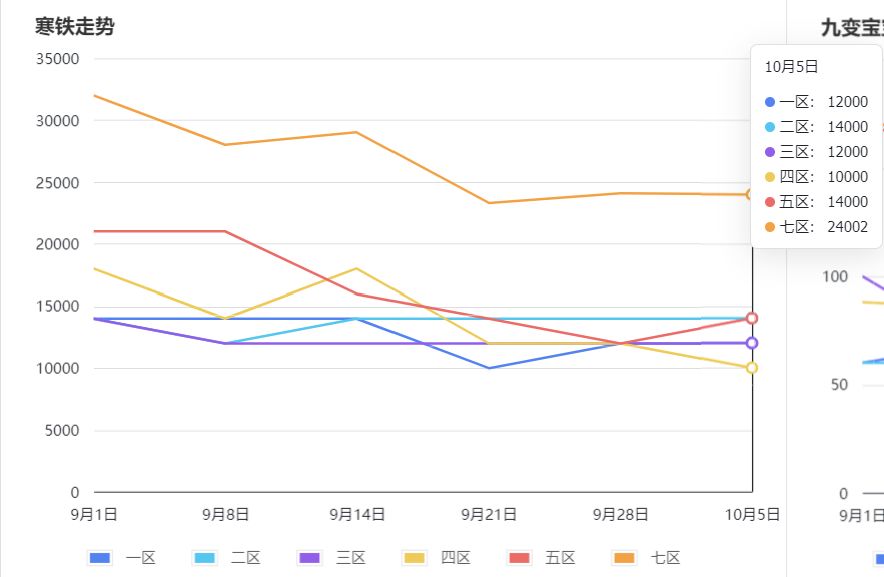The width and height of the screenshot is (884, 577).
Task: Toggle the 三区 series legend label
Action: coord(351,558)
